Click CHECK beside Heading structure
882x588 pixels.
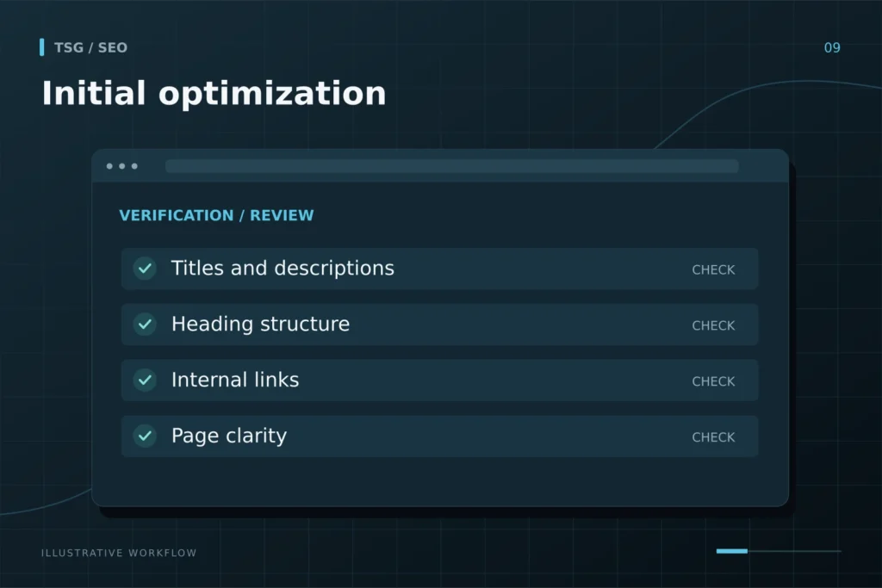(x=713, y=325)
